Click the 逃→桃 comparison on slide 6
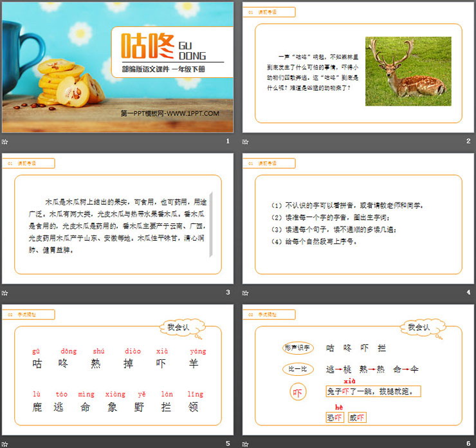Viewport: 476px width, 448px height. pyautogui.click(x=338, y=369)
